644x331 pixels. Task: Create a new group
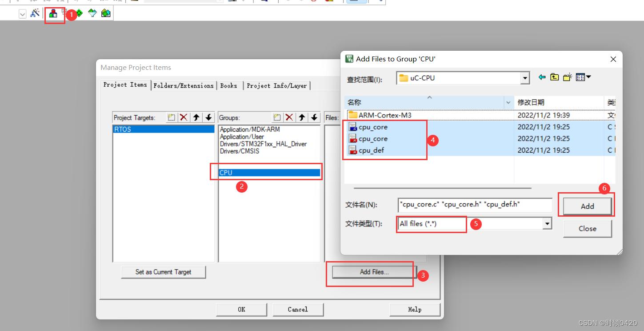277,117
